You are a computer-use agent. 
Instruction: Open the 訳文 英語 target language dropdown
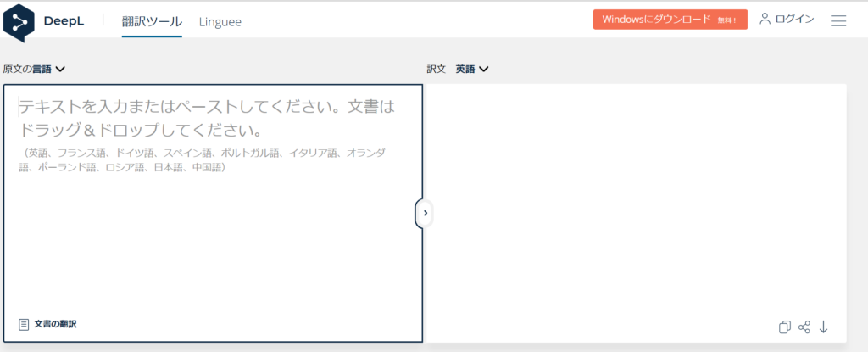[x=458, y=70]
